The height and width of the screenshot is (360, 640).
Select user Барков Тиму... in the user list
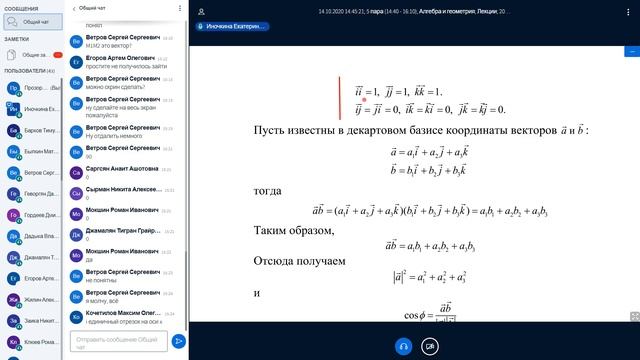click(x=33, y=130)
